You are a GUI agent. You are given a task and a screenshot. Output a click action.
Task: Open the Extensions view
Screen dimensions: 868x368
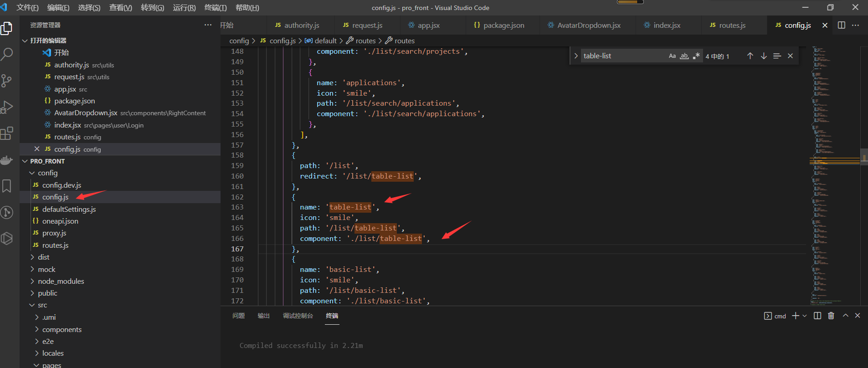click(x=7, y=133)
